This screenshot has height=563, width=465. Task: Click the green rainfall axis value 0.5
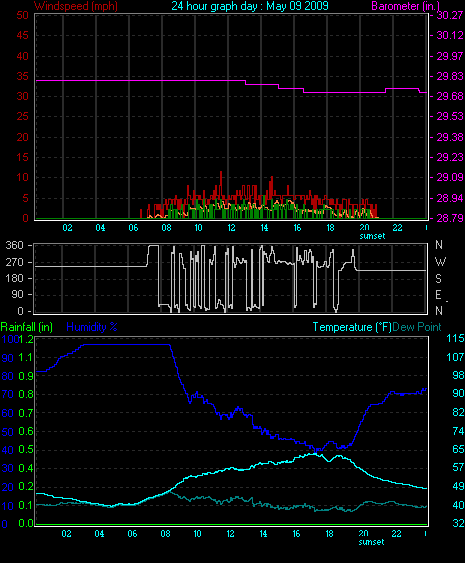(25, 450)
